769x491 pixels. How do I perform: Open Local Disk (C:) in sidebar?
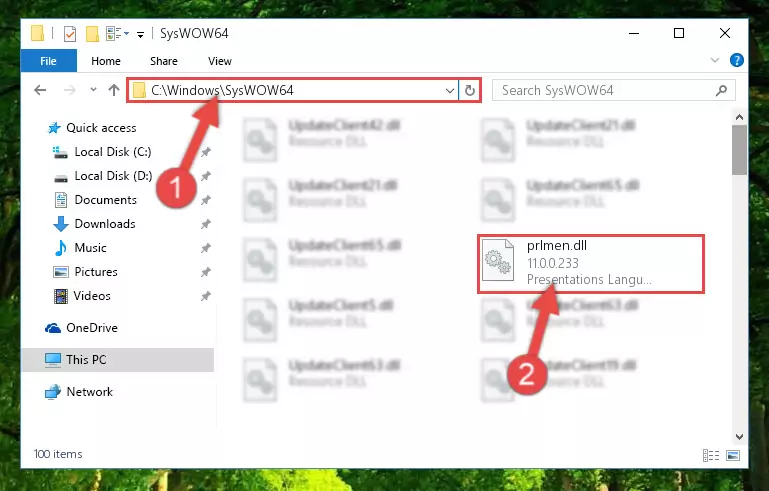(113, 152)
